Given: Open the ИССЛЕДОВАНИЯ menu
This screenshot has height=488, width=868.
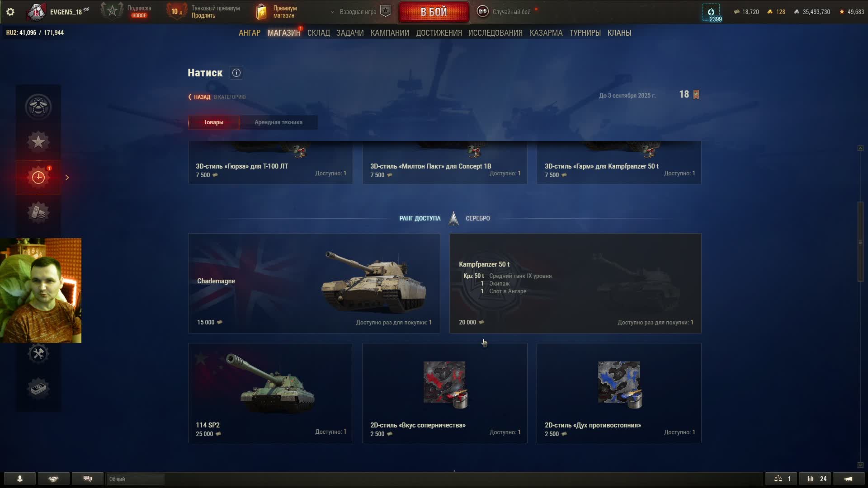Looking at the screenshot, I should (495, 33).
